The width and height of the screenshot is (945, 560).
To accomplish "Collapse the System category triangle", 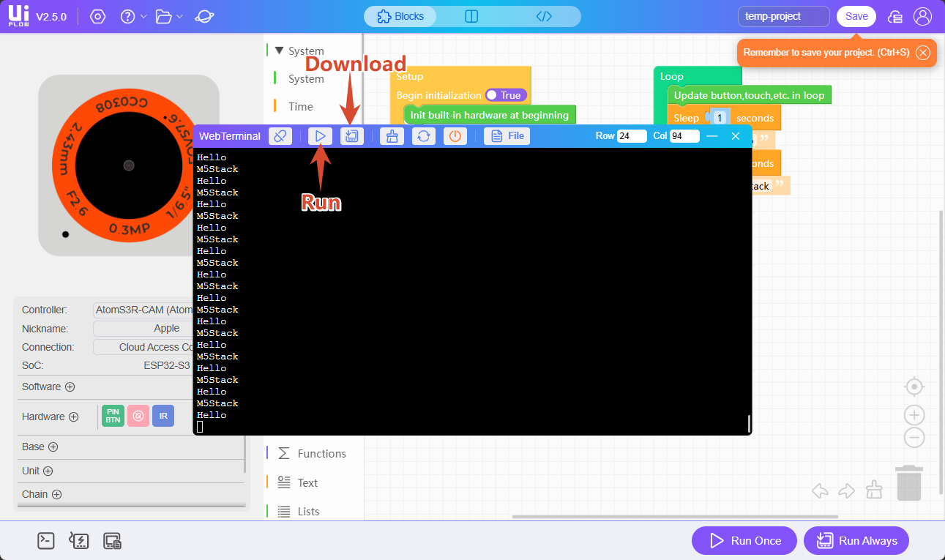I will 279,51.
